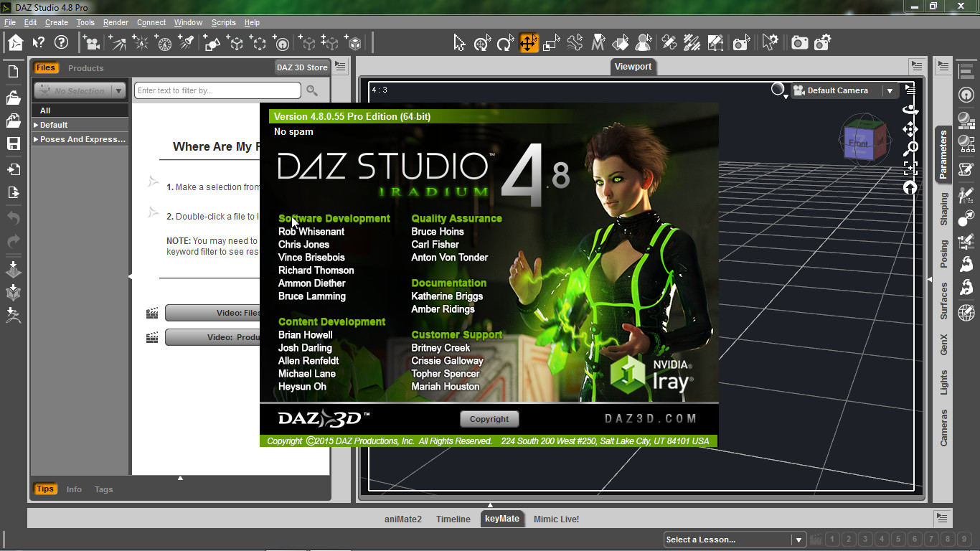Click the viewport zoom magnifier control
Screen dimensions: 980x551
point(910,149)
